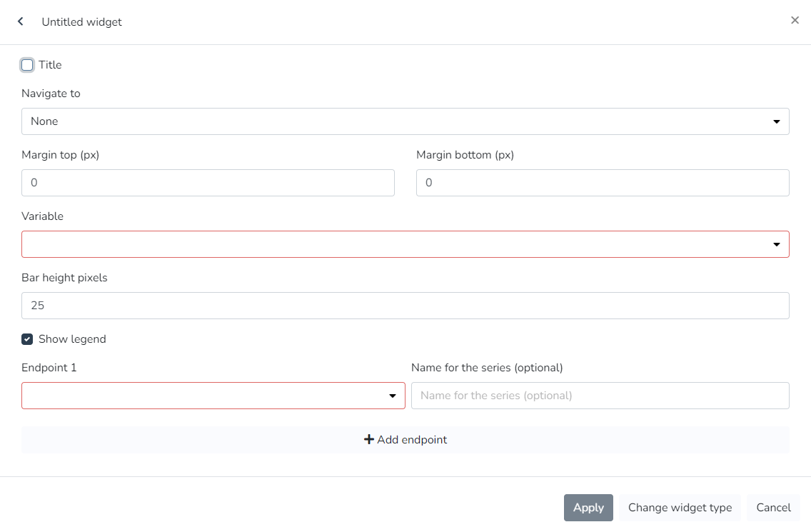811x532 pixels.
Task: Click the caret arrow in Navigate to field
Action: [777, 122]
